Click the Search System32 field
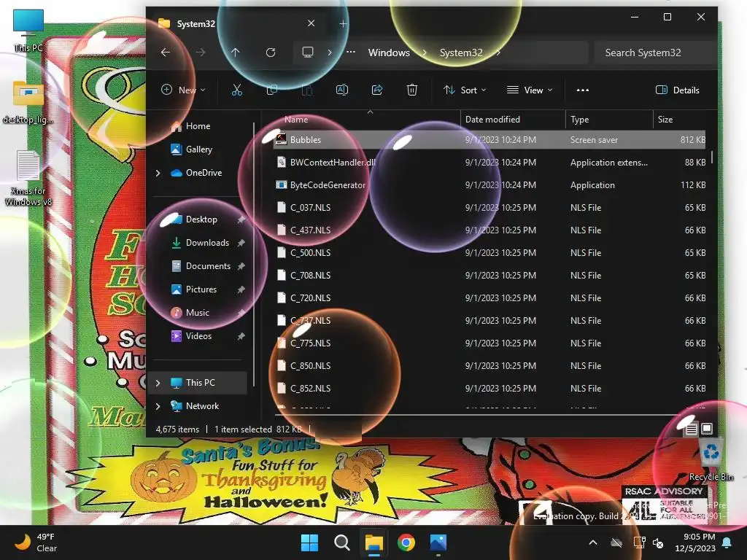The height and width of the screenshot is (560, 747). (655, 52)
